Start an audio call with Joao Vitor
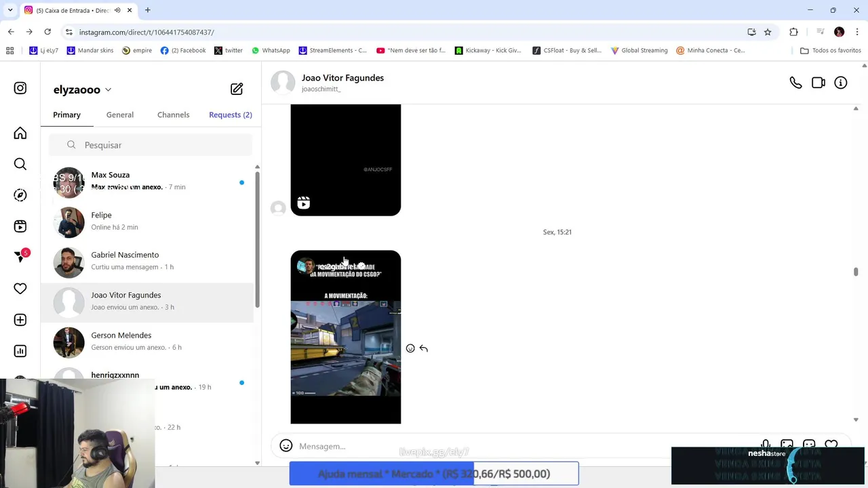Screen dimensions: 868x488 pyautogui.click(x=795, y=83)
